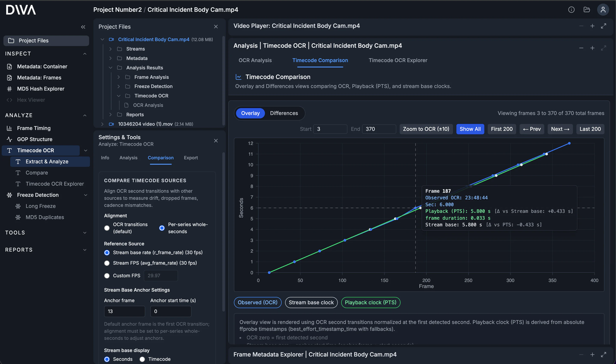Collapse the Timecode OCR sidebar submenu
616x364 pixels.
(86, 150)
